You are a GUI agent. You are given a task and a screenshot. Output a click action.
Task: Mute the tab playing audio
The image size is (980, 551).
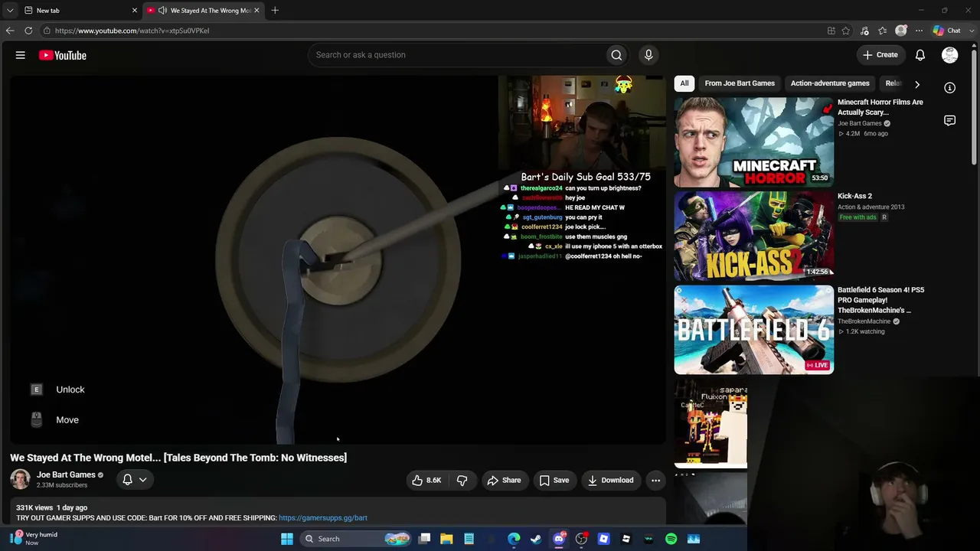[x=162, y=11]
